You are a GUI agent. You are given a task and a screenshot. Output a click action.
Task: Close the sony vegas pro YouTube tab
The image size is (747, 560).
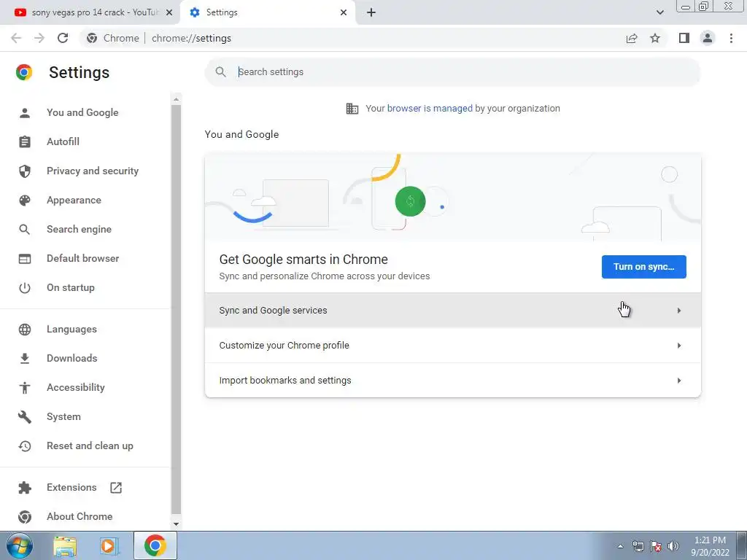(169, 12)
